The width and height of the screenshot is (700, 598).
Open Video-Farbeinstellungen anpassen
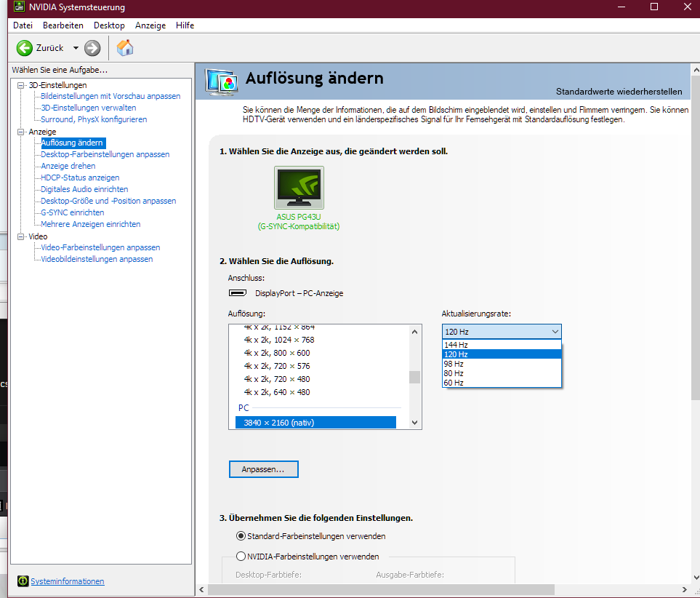[x=100, y=247]
